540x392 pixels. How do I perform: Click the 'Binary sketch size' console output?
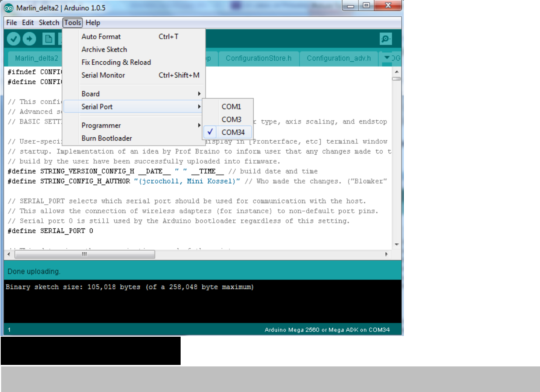pyautogui.click(x=130, y=287)
